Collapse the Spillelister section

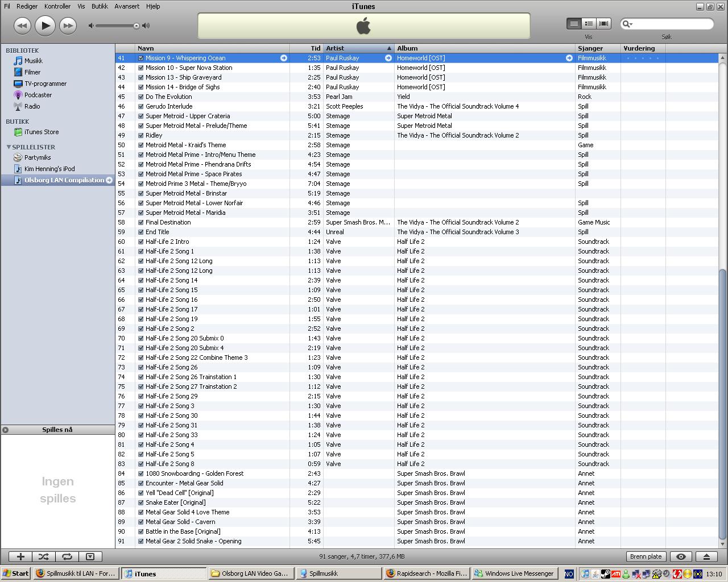coord(9,147)
